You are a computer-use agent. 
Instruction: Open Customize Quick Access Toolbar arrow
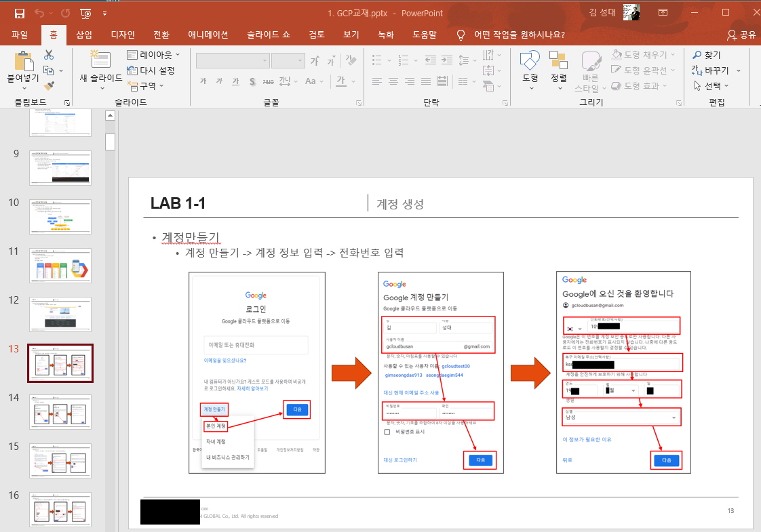[105, 14]
